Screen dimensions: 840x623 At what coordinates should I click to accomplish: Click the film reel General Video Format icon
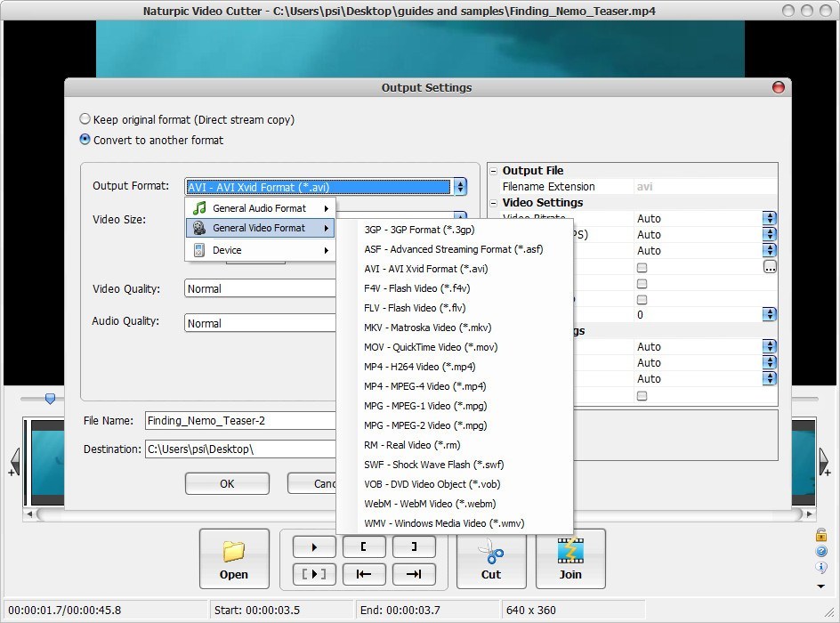coord(199,228)
